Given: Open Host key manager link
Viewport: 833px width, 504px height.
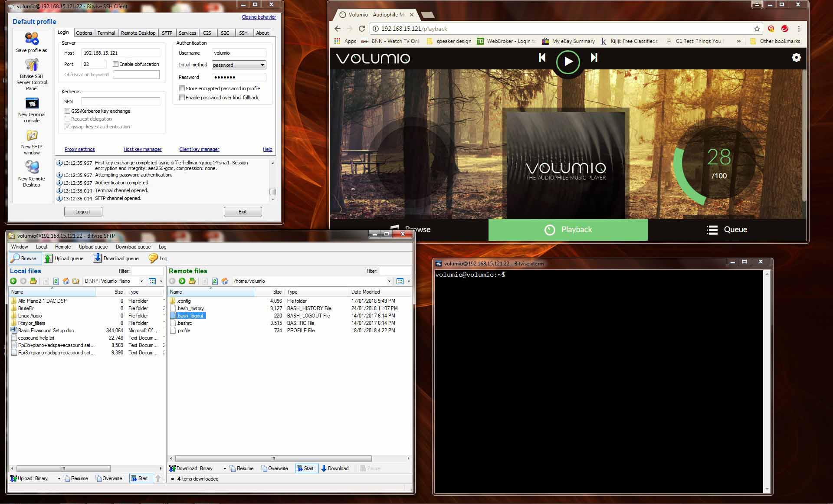Looking at the screenshot, I should point(142,149).
